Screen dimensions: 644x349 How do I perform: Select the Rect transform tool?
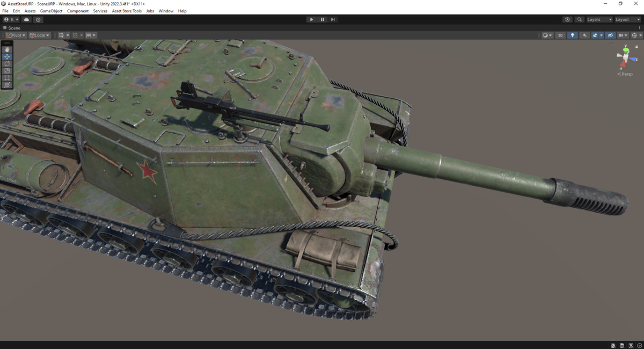[x=7, y=78]
